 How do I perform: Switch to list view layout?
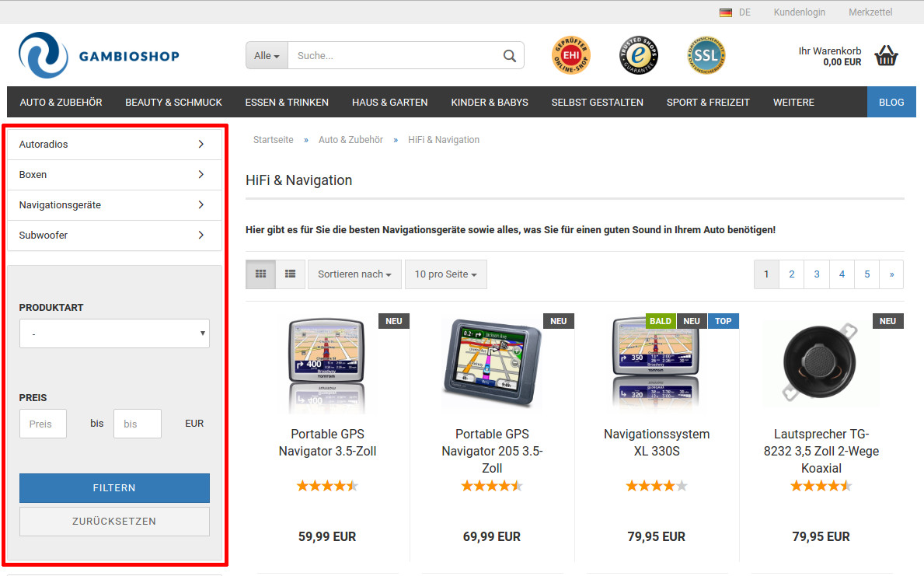(x=291, y=274)
